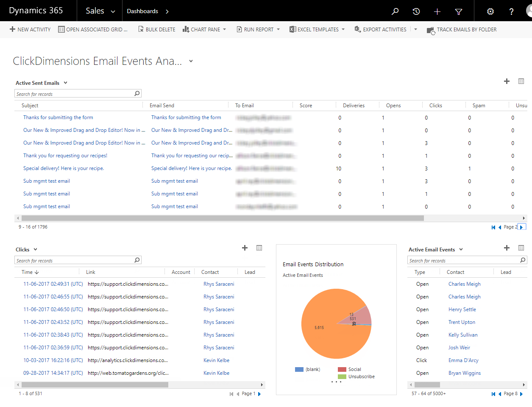532x407 pixels.
Task: Open contact Kevin Kelbe on 10-03-2017 row
Action: pyautogui.click(x=216, y=360)
